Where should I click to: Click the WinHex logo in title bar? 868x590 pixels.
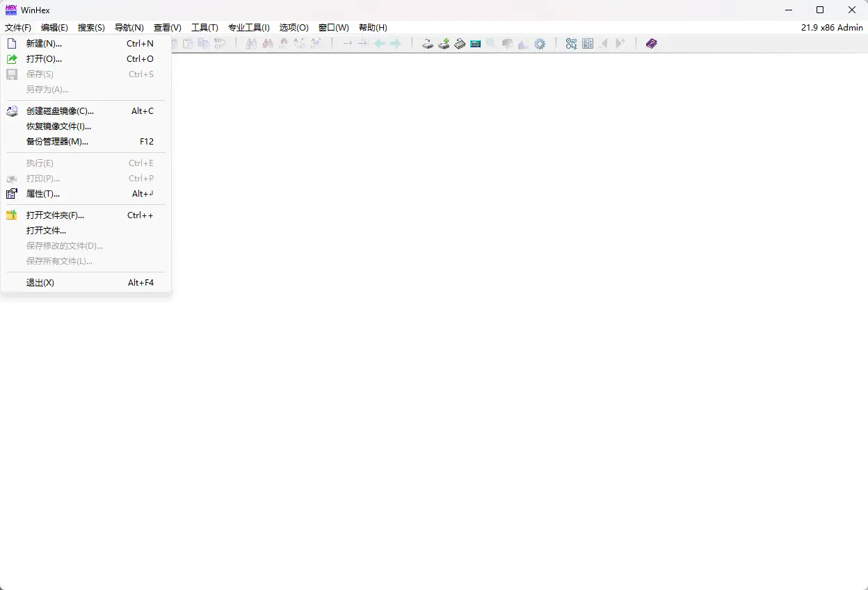(10, 10)
